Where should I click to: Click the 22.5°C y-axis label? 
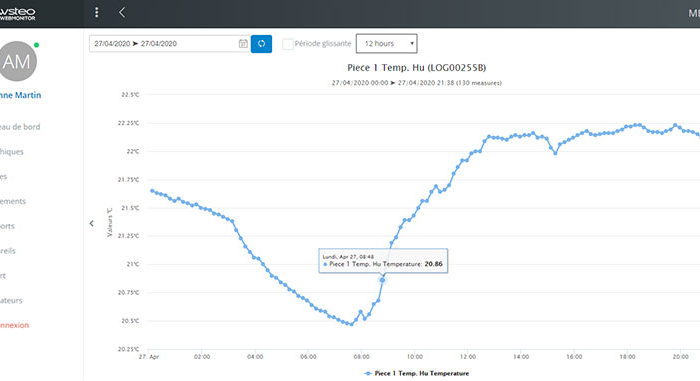click(x=130, y=95)
